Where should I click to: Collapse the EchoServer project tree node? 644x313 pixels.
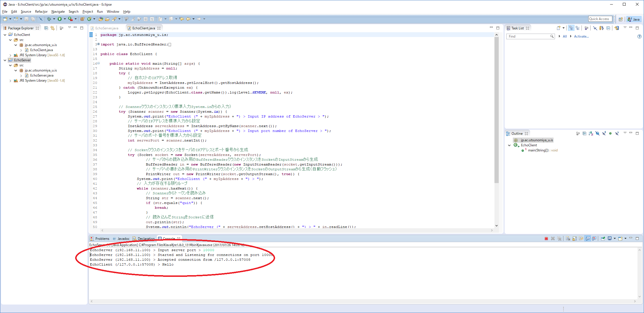point(5,60)
